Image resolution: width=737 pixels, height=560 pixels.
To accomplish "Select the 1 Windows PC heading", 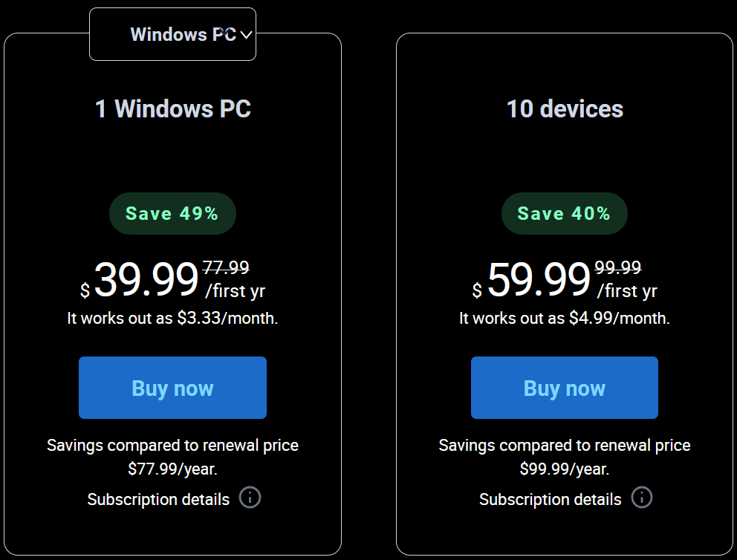I will (x=172, y=109).
